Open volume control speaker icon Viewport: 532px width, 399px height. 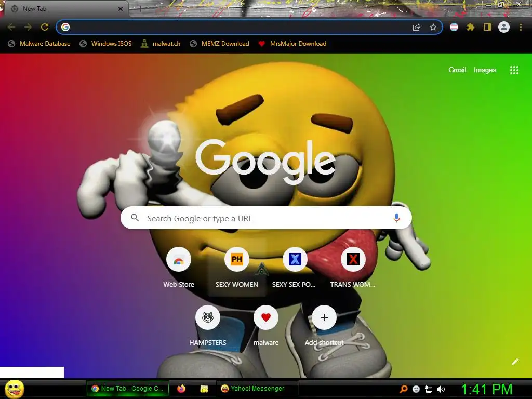point(441,389)
